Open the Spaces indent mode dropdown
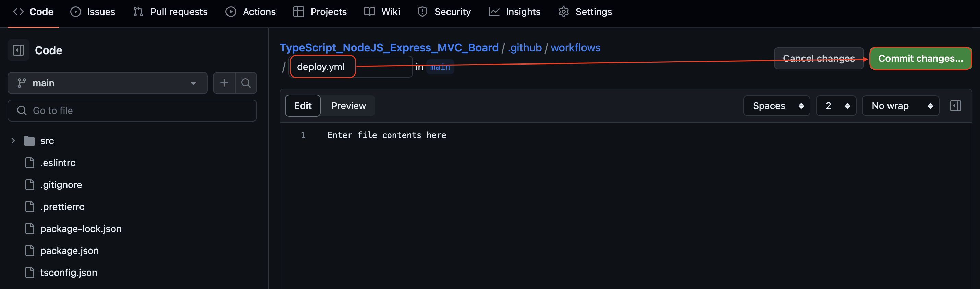 776,106
